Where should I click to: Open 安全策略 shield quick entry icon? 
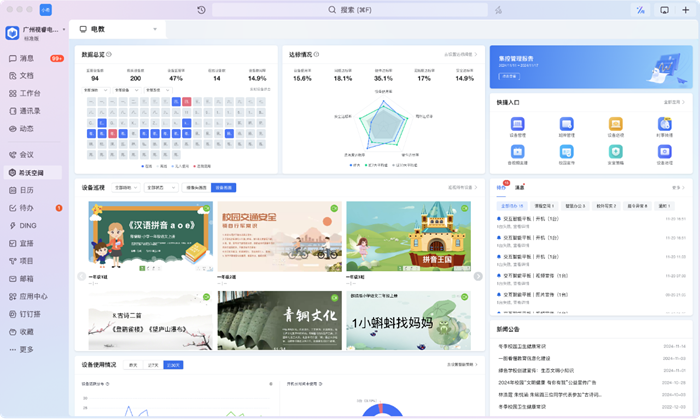[615, 151]
